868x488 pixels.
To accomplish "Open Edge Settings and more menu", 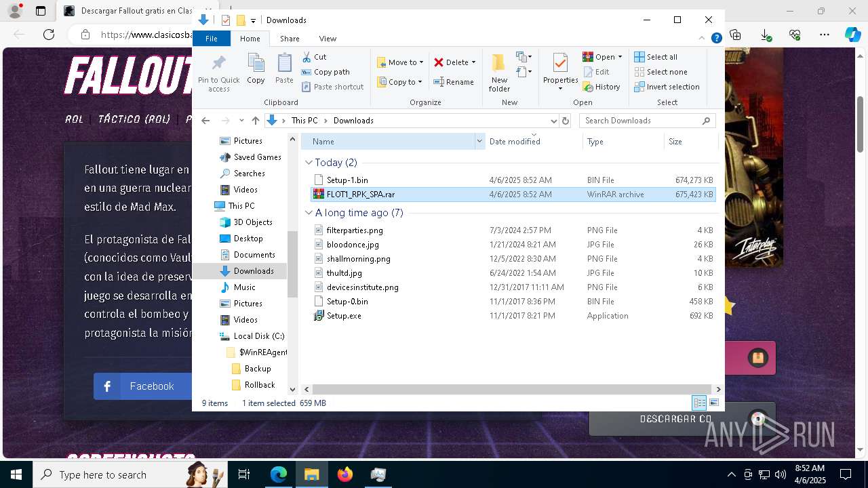I will [824, 35].
